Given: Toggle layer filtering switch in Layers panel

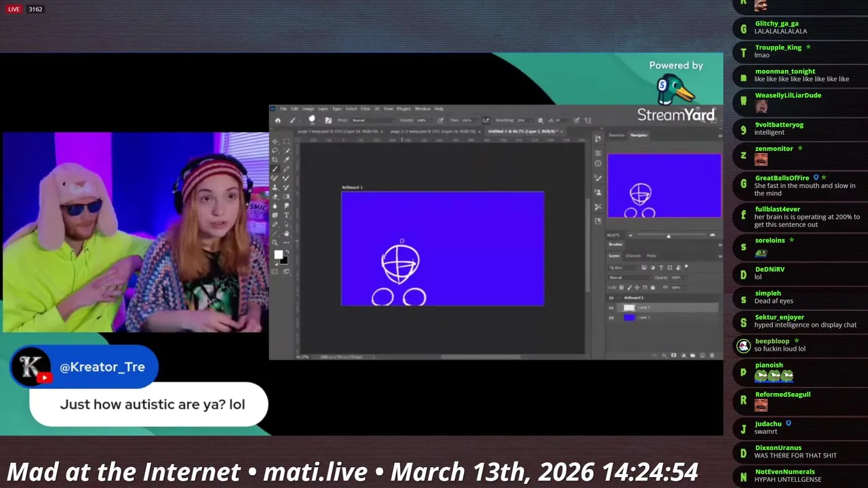Looking at the screenshot, I should 686,266.
